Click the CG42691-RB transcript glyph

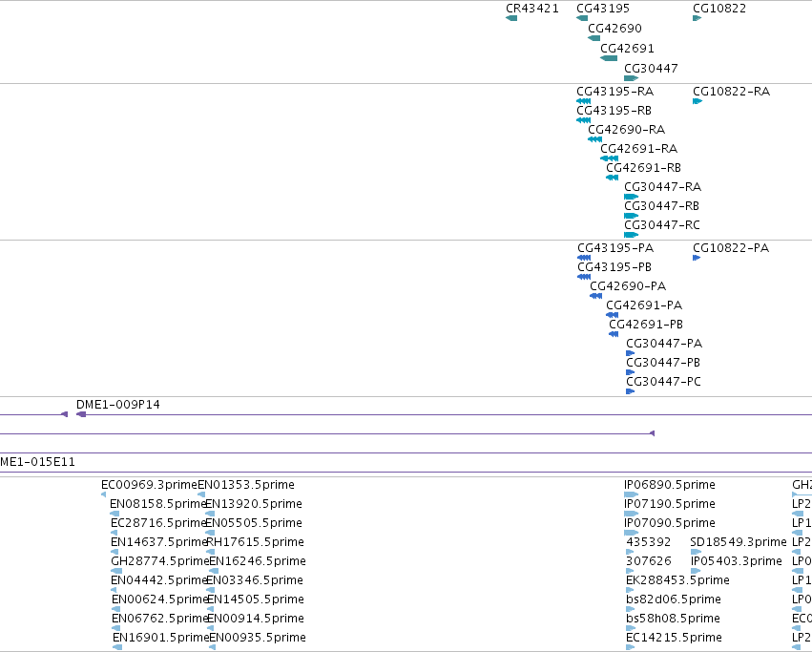(613, 178)
